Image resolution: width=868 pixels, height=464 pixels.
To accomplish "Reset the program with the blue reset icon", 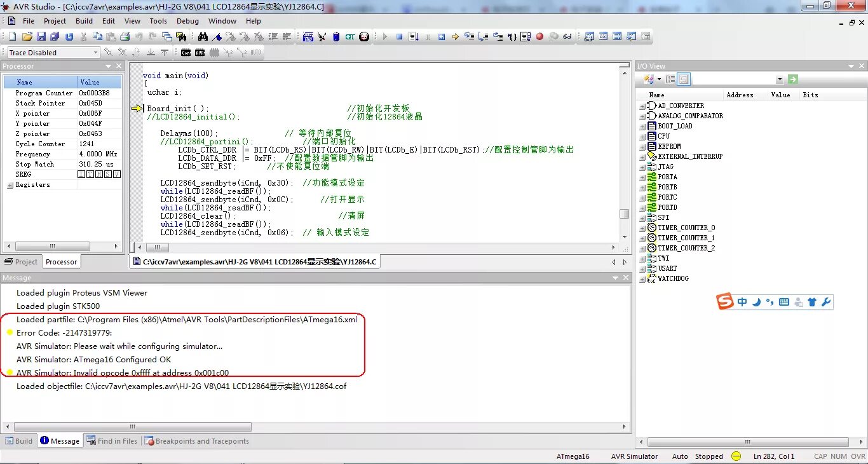I will coord(442,36).
